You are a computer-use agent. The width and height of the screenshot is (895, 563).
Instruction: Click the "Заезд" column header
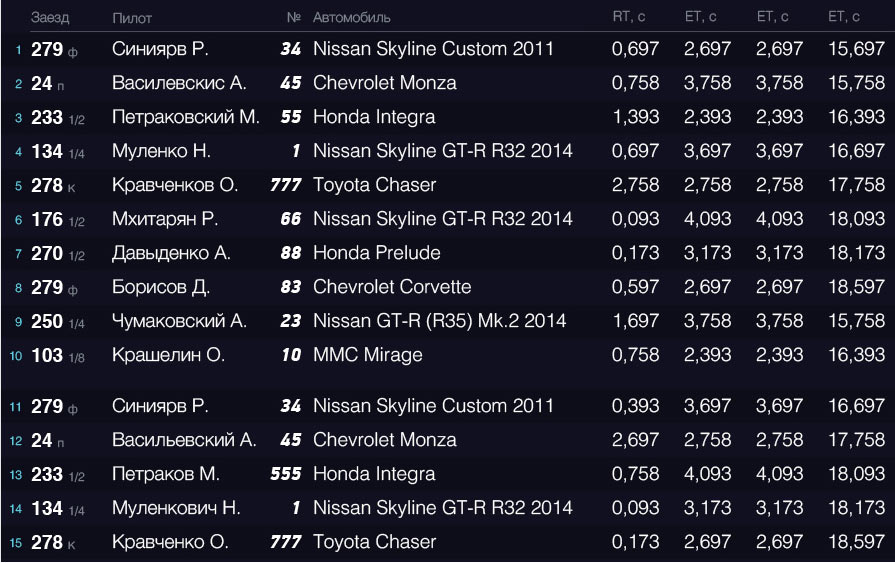50,18
